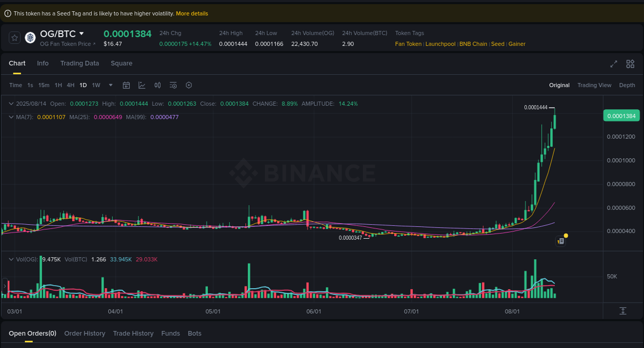Open the date range calendar picker
The width and height of the screenshot is (644, 348).
coord(126,85)
